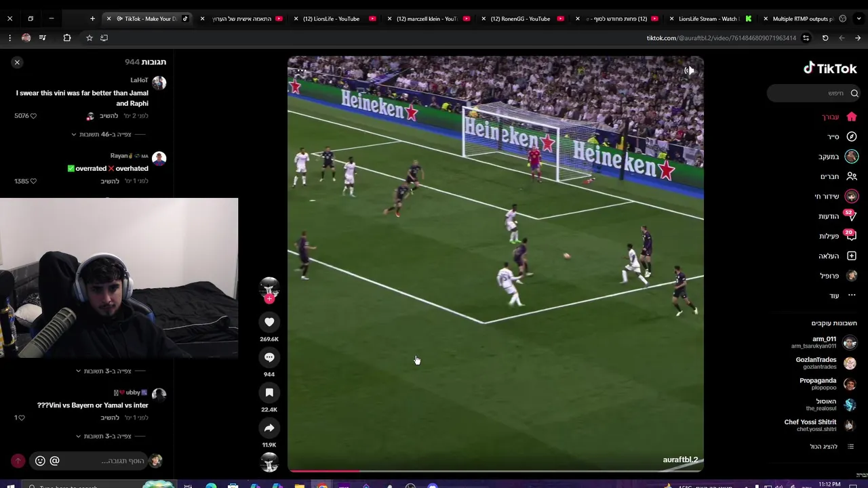The width and height of the screenshot is (868, 488).
Task: Open the browser media control icon
Action: coord(43,38)
